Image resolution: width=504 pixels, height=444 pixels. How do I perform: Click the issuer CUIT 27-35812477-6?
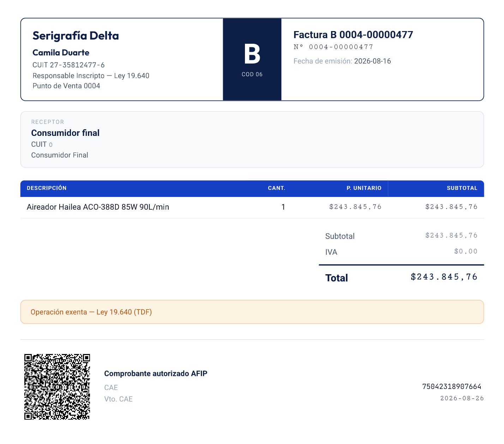coord(68,65)
